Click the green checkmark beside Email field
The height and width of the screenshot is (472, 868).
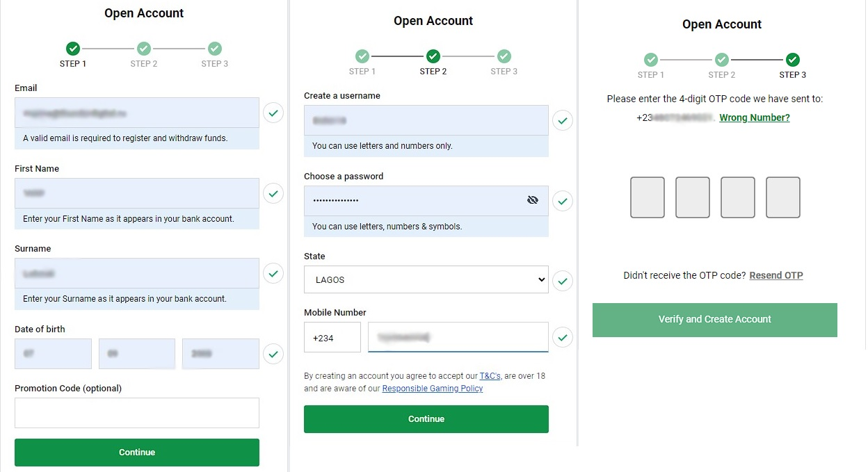coord(273,113)
